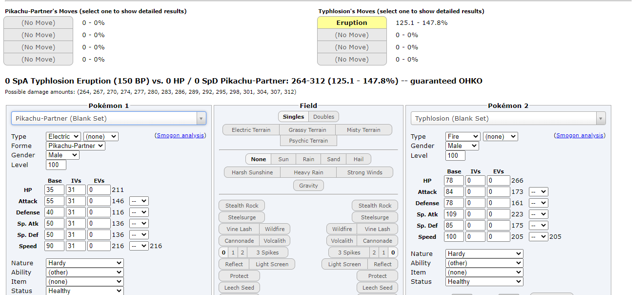Open the Fire type dropdown
The image size is (644, 295).
point(463,137)
